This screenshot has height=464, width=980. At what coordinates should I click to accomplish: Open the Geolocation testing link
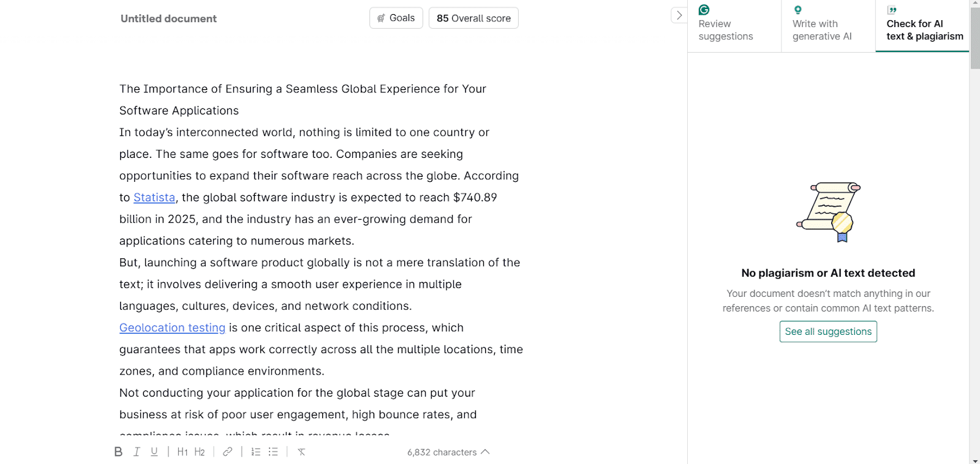(172, 327)
